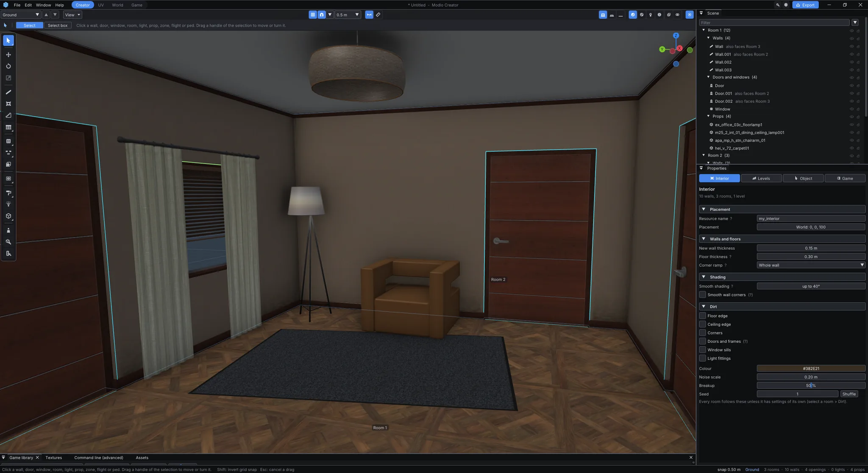Collapse the Dirt section header
The width and height of the screenshot is (868, 473).
(x=782, y=307)
